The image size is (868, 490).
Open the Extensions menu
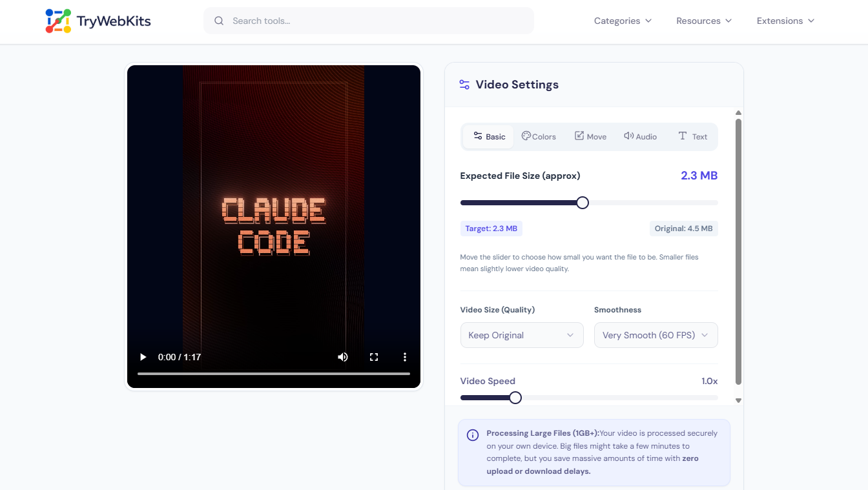pos(785,20)
